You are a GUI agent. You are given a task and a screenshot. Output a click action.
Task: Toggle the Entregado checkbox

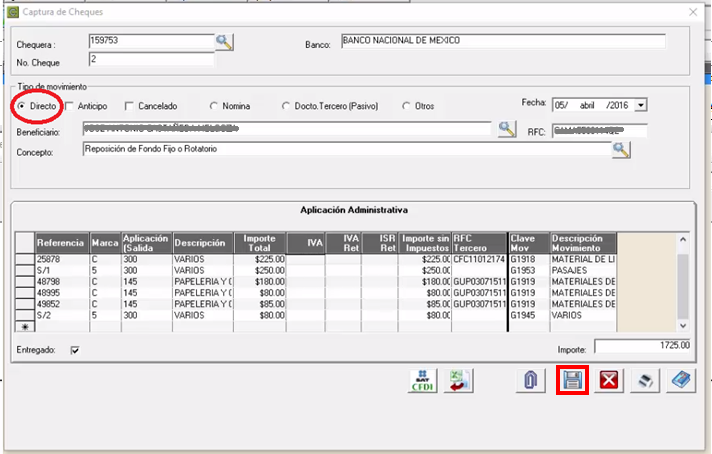coord(75,350)
